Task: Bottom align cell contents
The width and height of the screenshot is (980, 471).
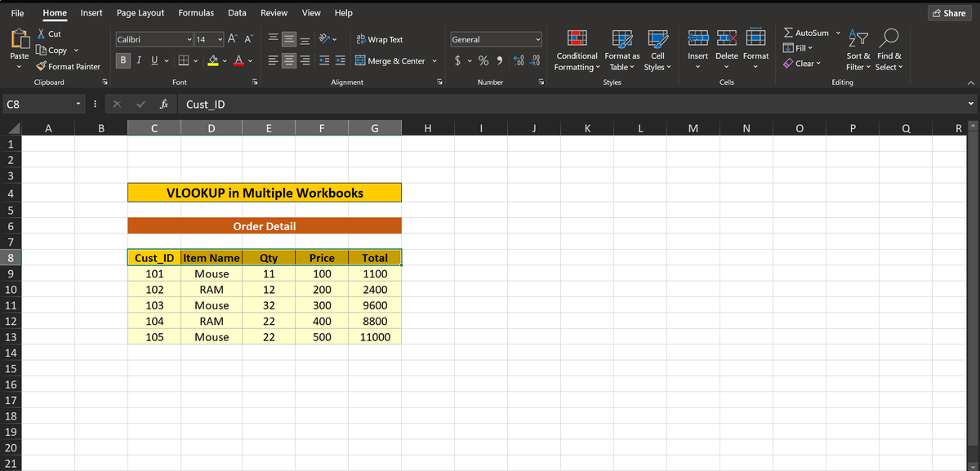Action: point(304,39)
